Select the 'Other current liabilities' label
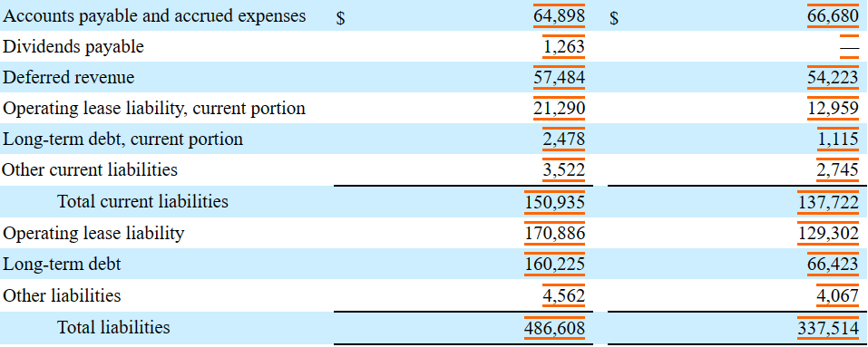This screenshot has height=347, width=868. (x=90, y=169)
